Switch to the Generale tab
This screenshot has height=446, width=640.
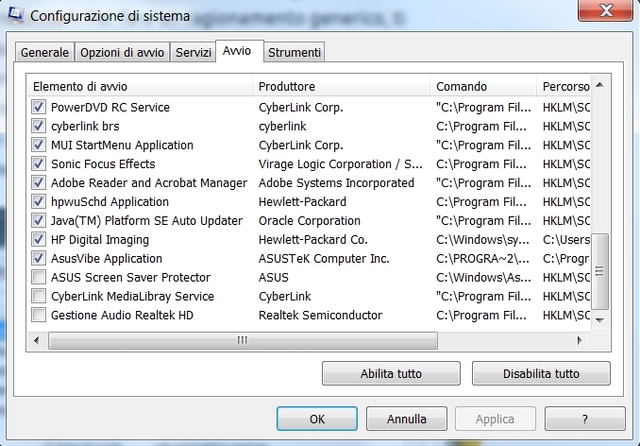(x=44, y=52)
